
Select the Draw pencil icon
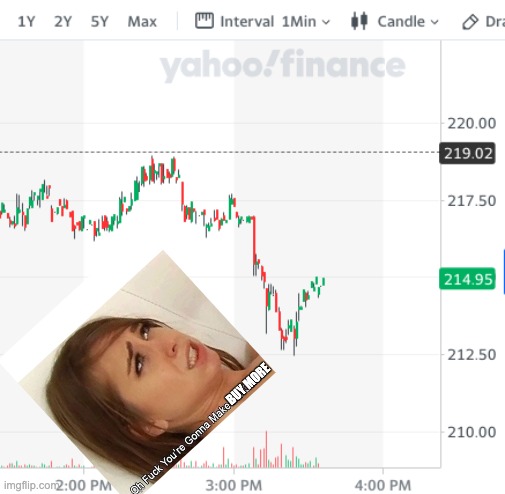(x=470, y=22)
